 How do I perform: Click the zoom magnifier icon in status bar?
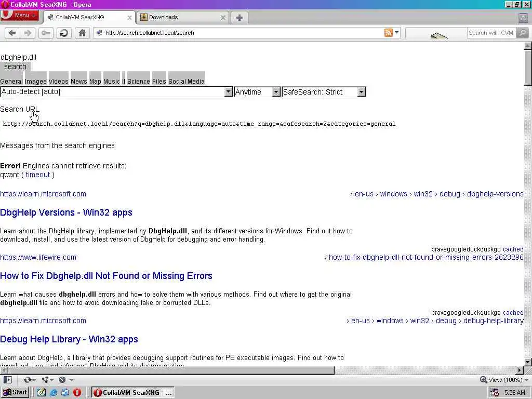[484, 380]
